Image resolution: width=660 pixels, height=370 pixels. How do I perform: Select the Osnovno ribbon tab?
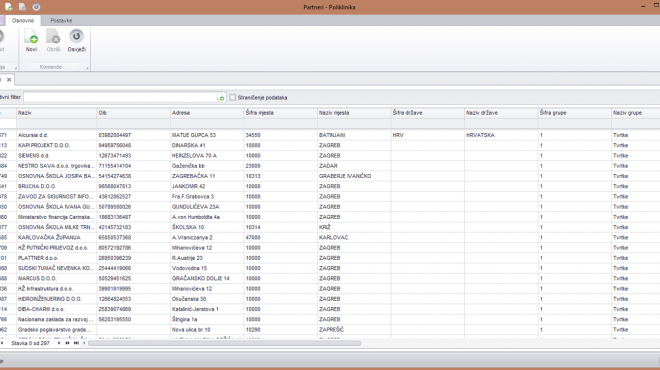tap(23, 21)
